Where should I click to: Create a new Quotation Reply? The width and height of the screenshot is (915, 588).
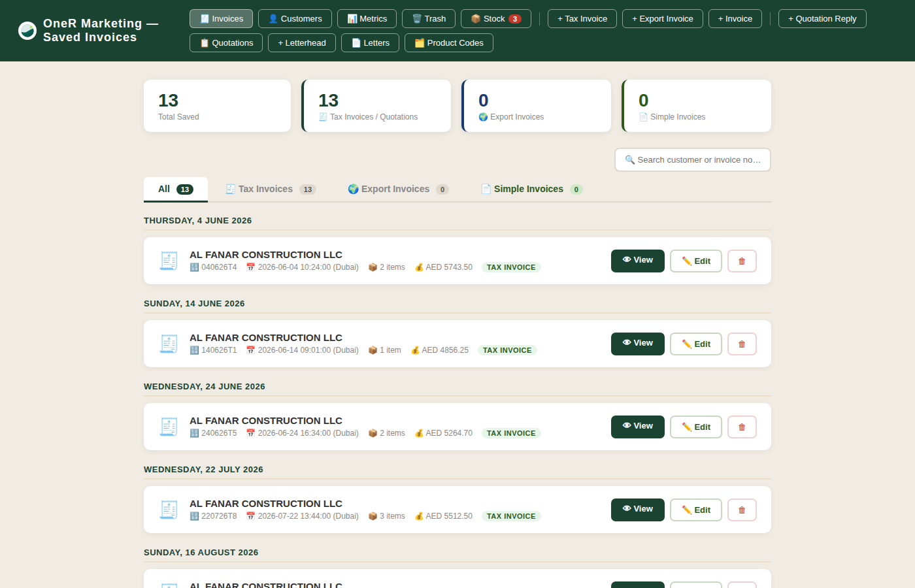(822, 19)
